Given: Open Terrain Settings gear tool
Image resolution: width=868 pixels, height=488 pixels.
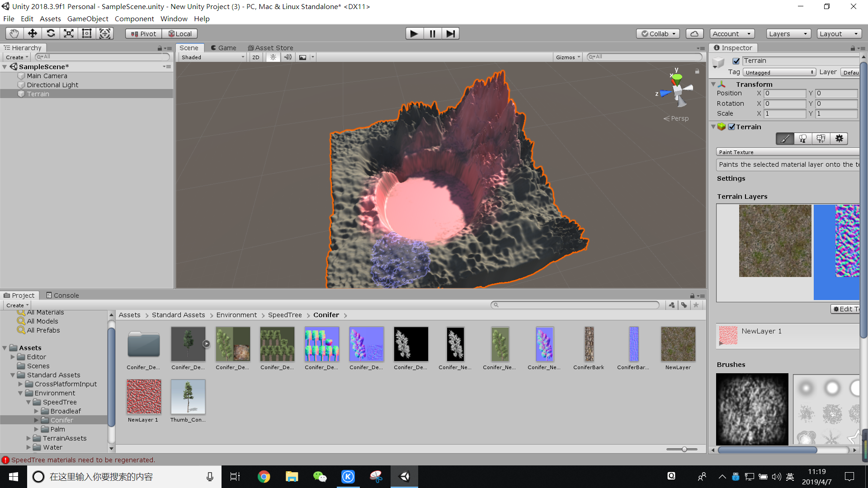Looking at the screenshot, I should pyautogui.click(x=839, y=139).
